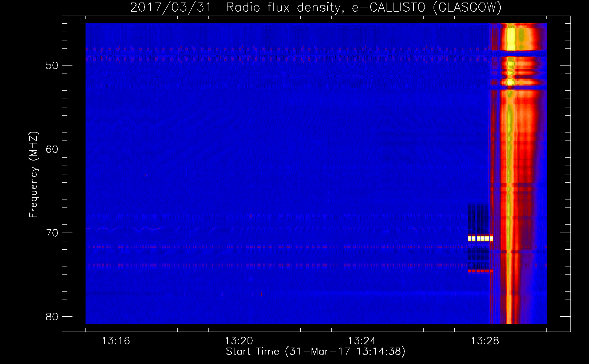Image resolution: width=589 pixels, height=364 pixels.
Task: Click the 'Start Time (31-Mar-17 13:14:38)' label
Action: (x=316, y=352)
